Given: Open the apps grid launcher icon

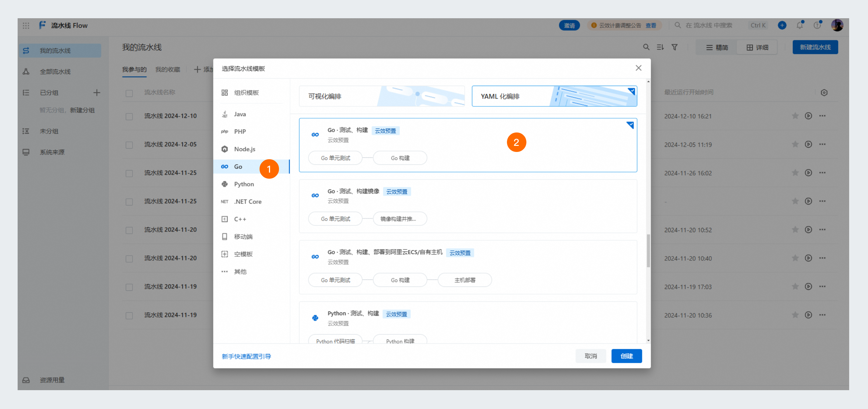Looking at the screenshot, I should coord(26,26).
